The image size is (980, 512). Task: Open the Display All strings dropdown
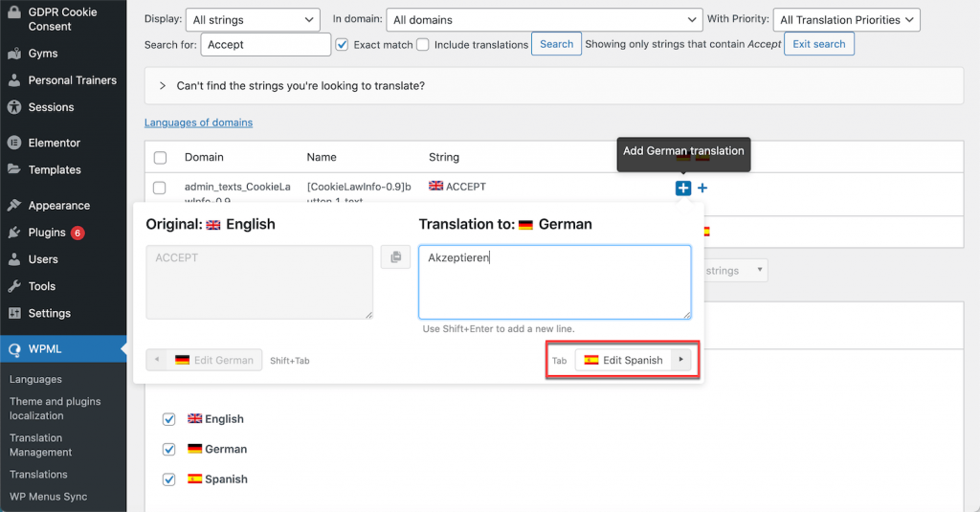coord(253,20)
